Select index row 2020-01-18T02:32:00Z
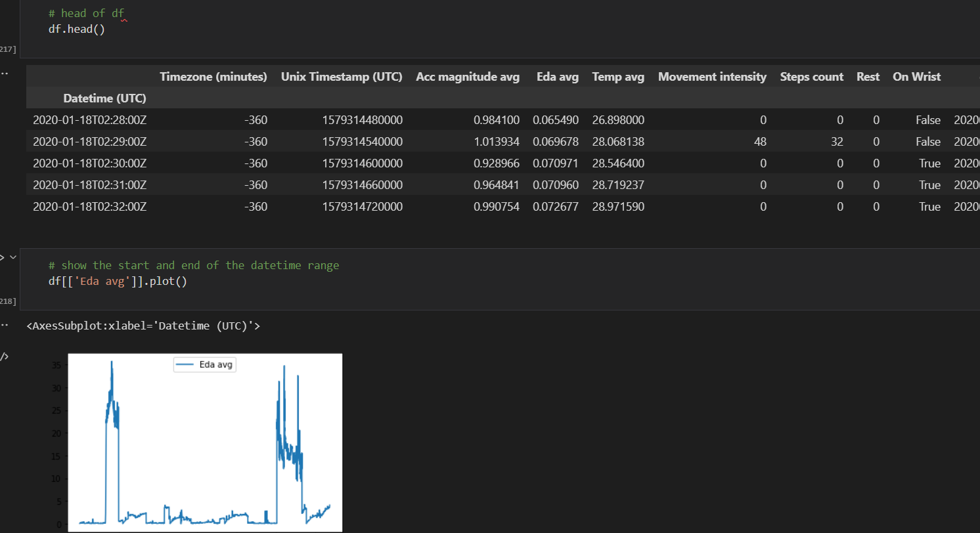Image resolution: width=980 pixels, height=533 pixels. click(89, 207)
